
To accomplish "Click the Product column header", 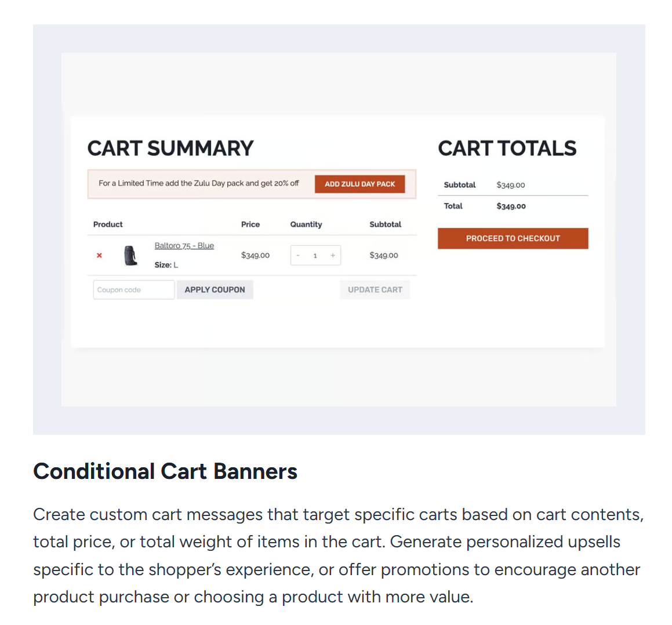I will (x=108, y=224).
